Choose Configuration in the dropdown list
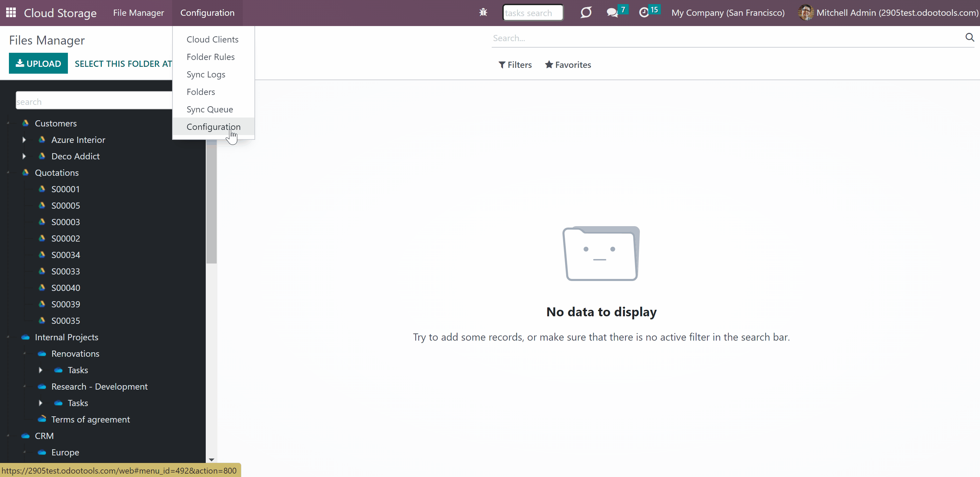 click(x=213, y=126)
